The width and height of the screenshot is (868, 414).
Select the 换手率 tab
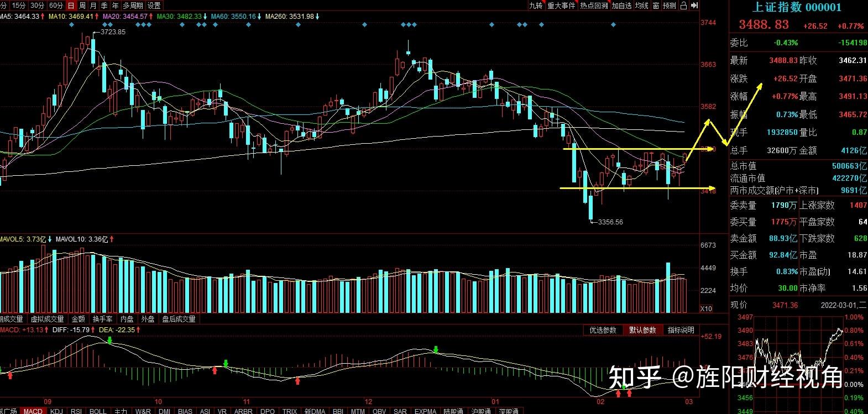(102, 319)
